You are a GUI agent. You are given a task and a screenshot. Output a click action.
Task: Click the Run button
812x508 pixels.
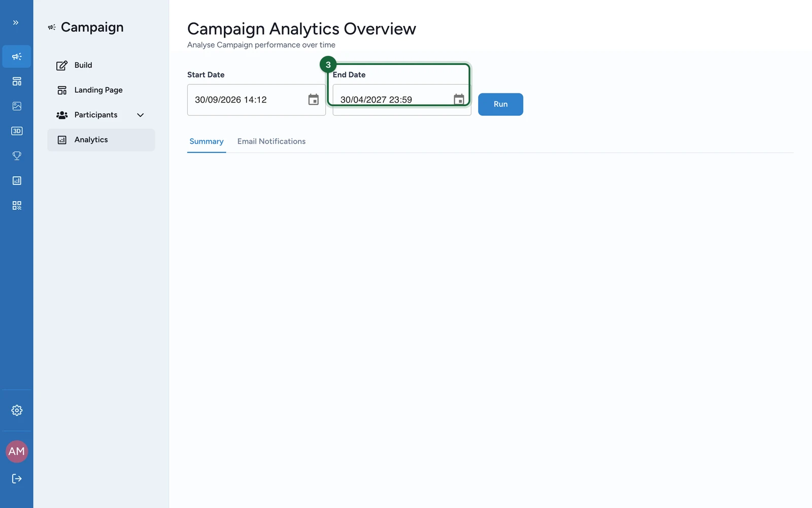pyautogui.click(x=500, y=104)
